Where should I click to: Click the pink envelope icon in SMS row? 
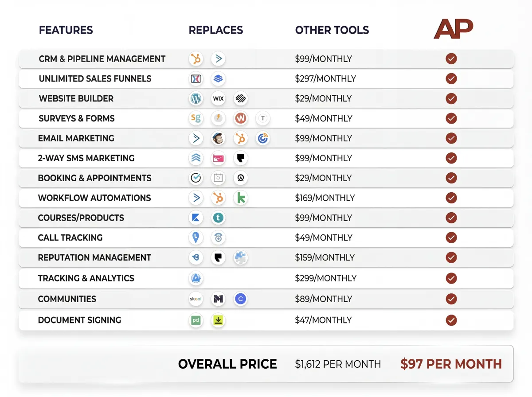pyautogui.click(x=218, y=158)
